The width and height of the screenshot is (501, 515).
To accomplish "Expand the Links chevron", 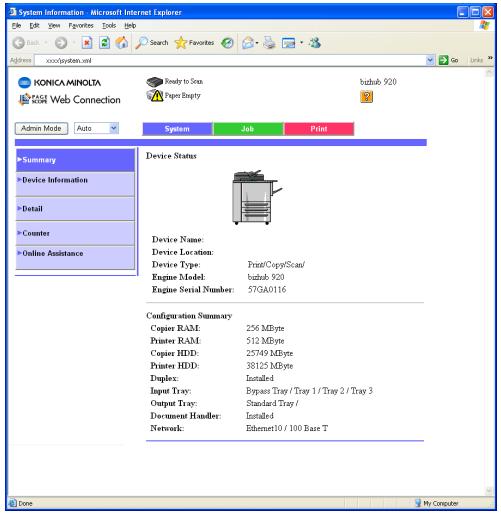I will coord(490,58).
